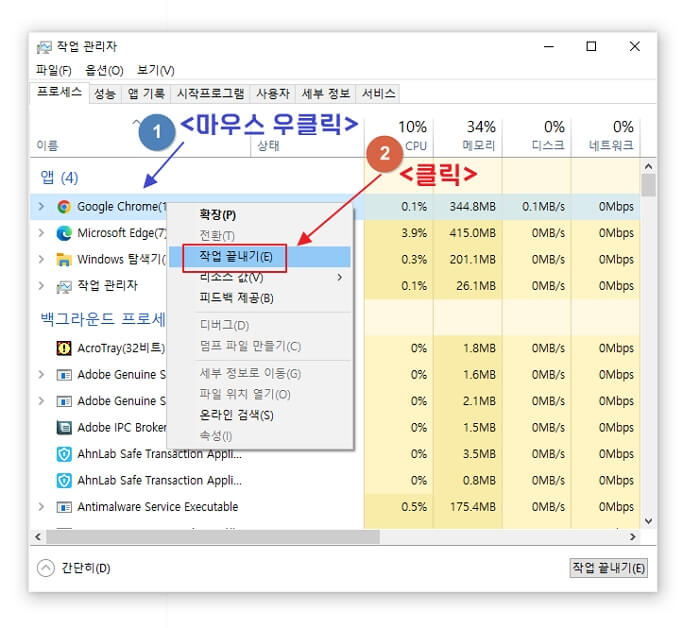The width and height of the screenshot is (700, 628).
Task: Collapse to simple view with 간단히(D)
Action: click(74, 568)
